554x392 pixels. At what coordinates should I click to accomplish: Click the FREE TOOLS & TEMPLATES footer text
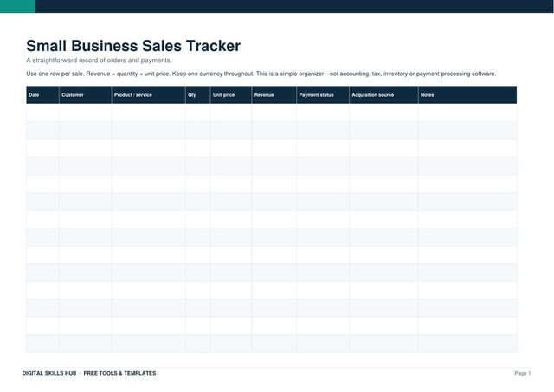pos(119,373)
